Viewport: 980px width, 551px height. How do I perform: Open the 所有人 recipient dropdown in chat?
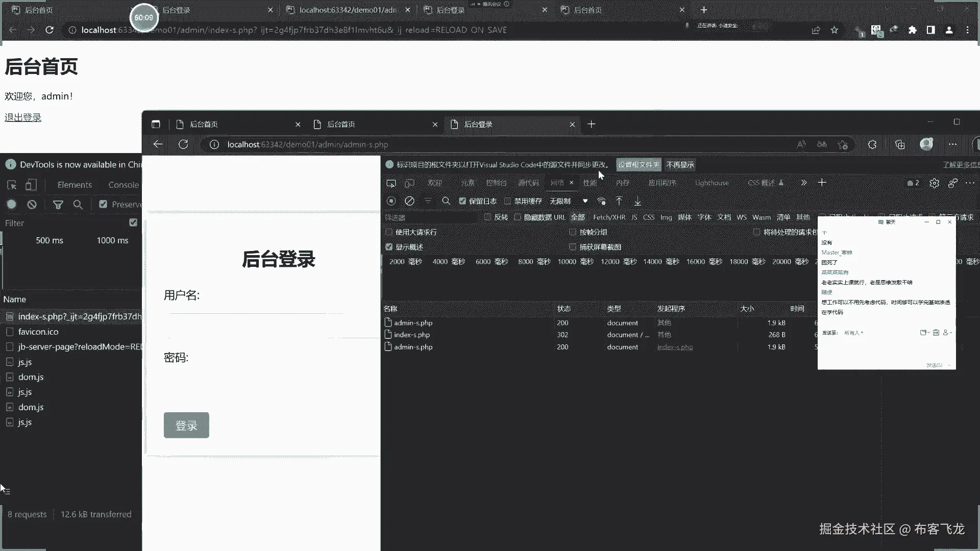tap(853, 333)
